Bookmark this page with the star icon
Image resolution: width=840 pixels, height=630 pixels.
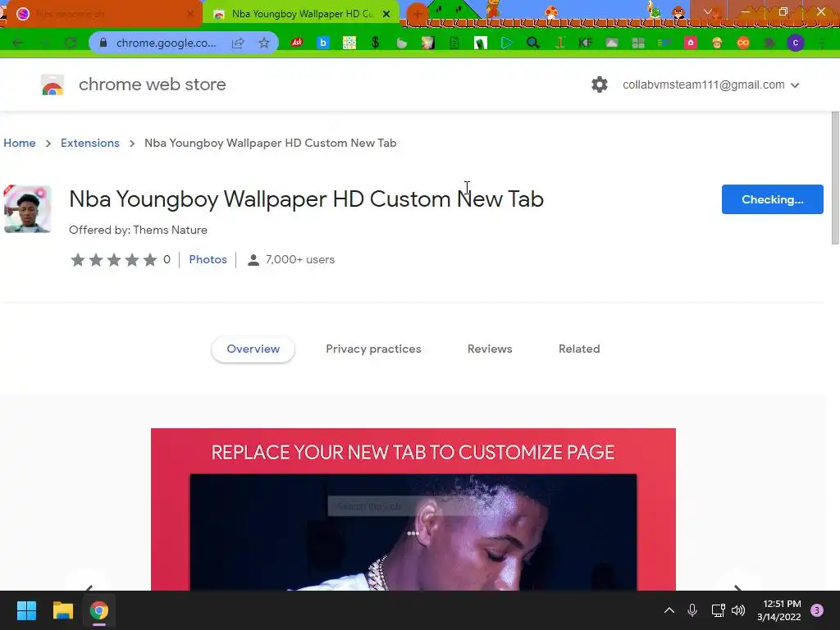click(263, 43)
